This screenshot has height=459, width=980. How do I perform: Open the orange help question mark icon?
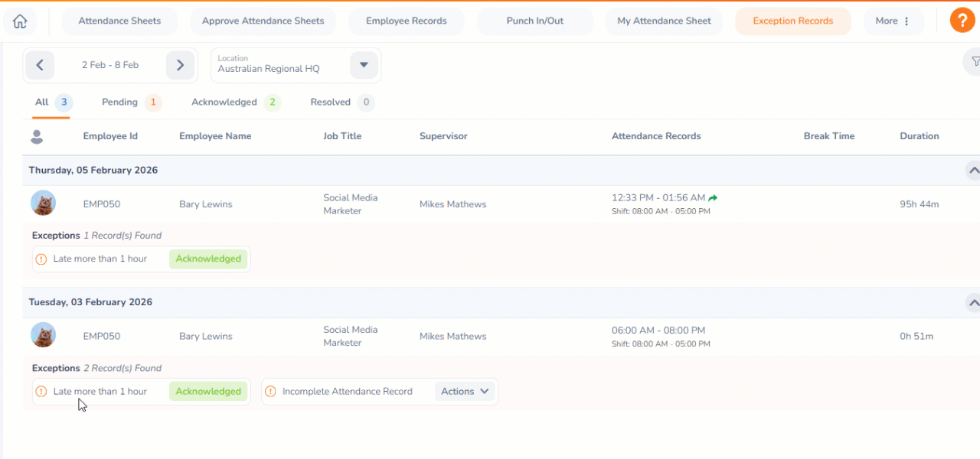pos(962,21)
